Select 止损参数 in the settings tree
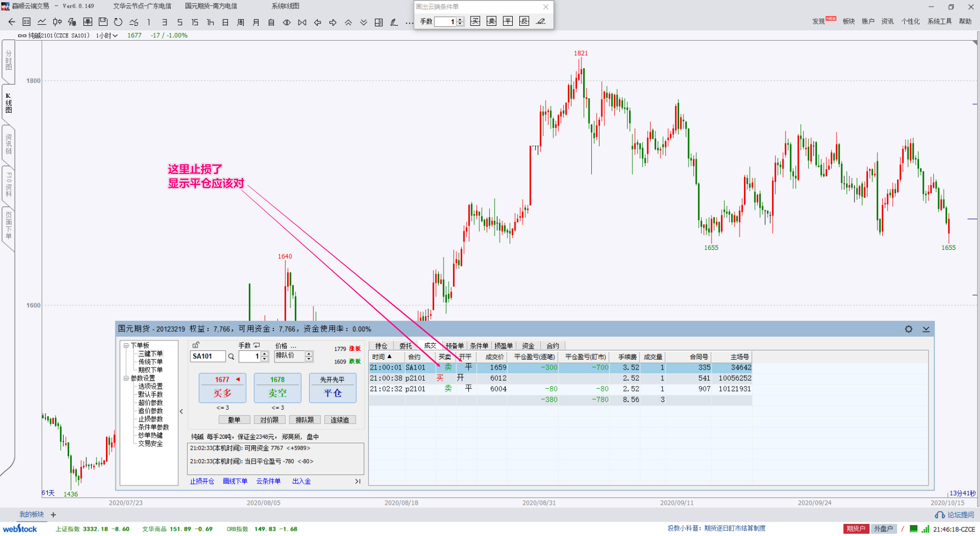 point(150,419)
